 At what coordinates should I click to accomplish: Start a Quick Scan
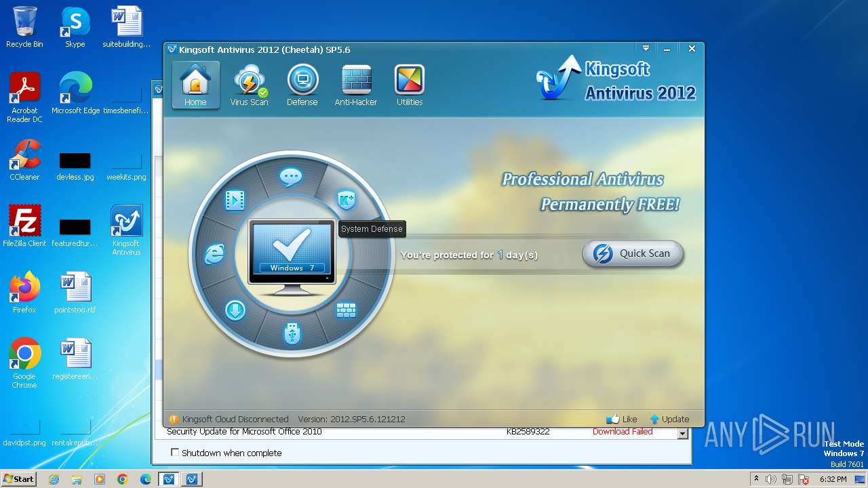tap(633, 253)
